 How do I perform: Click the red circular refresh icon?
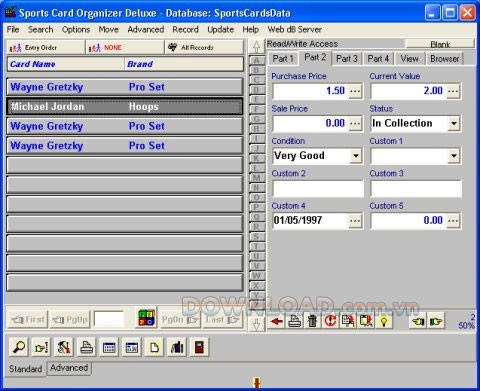pos(330,321)
